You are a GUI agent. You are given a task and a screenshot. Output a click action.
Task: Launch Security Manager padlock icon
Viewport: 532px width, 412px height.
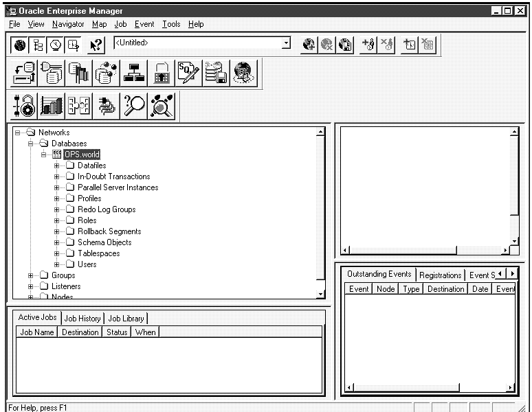[161, 73]
